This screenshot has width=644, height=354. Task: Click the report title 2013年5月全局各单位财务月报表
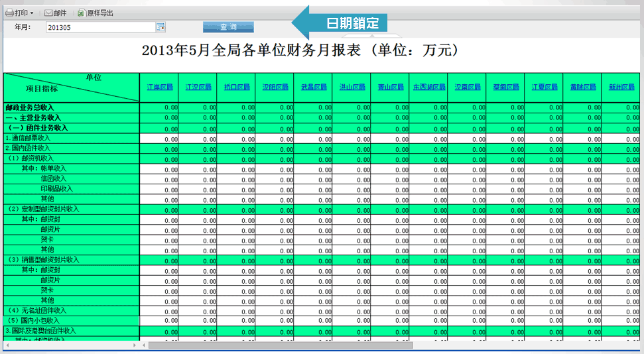(251, 50)
